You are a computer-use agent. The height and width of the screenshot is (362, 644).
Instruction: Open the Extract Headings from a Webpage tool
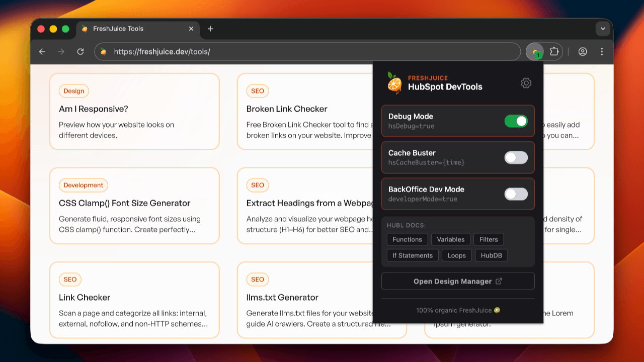[305, 206]
